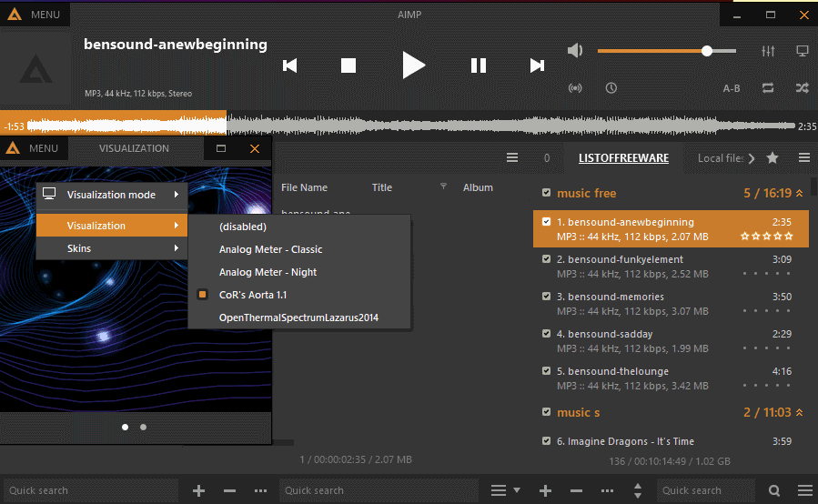The image size is (818, 504).
Task: Expand more playlist tabs with chevron
Action: 752,158
